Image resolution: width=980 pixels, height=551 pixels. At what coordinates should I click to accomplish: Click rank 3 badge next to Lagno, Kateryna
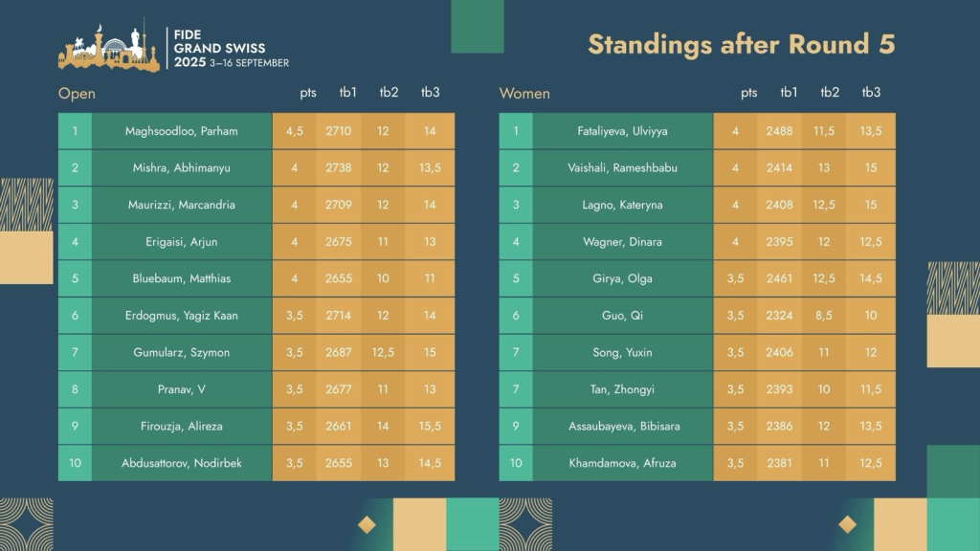[x=516, y=205]
